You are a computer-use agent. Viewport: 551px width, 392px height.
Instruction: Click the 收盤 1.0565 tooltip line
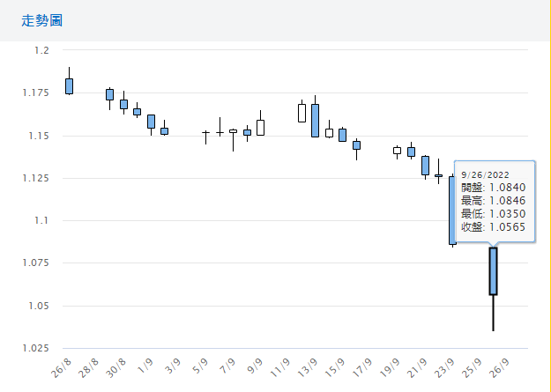[492, 227]
